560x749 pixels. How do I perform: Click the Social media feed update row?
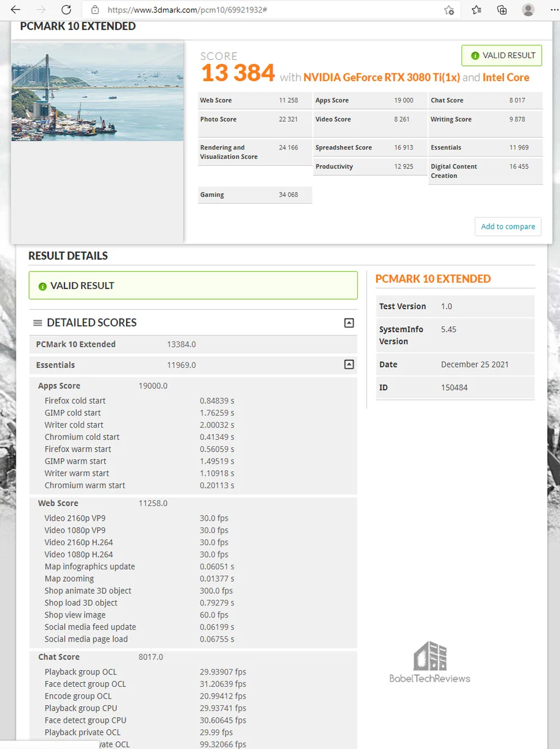coord(193,627)
